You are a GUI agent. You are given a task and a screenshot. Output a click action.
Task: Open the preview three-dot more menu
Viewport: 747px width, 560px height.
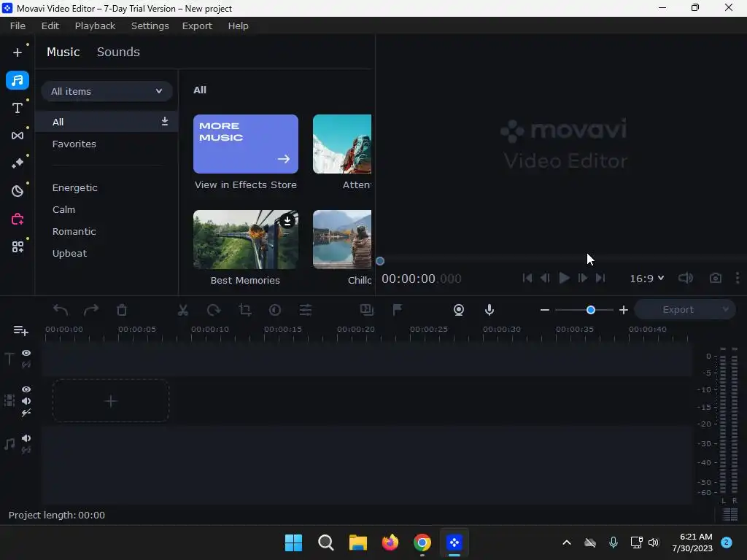coord(738,278)
